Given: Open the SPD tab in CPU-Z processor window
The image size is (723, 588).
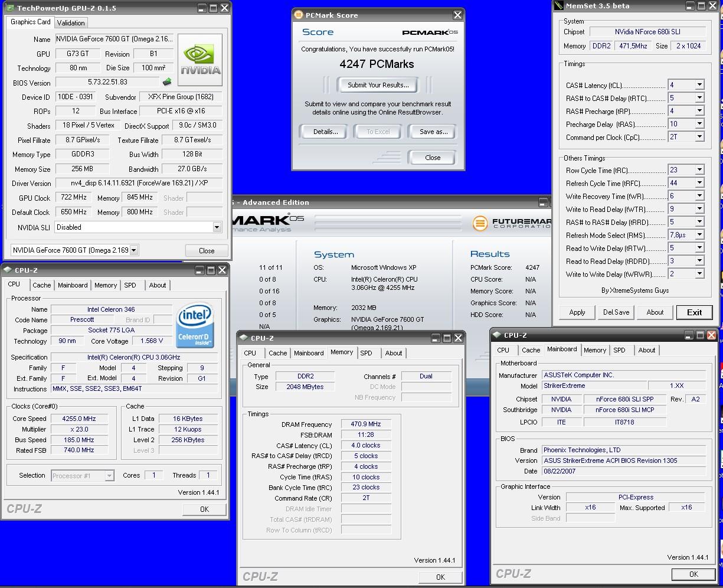Looking at the screenshot, I should pyautogui.click(x=130, y=285).
